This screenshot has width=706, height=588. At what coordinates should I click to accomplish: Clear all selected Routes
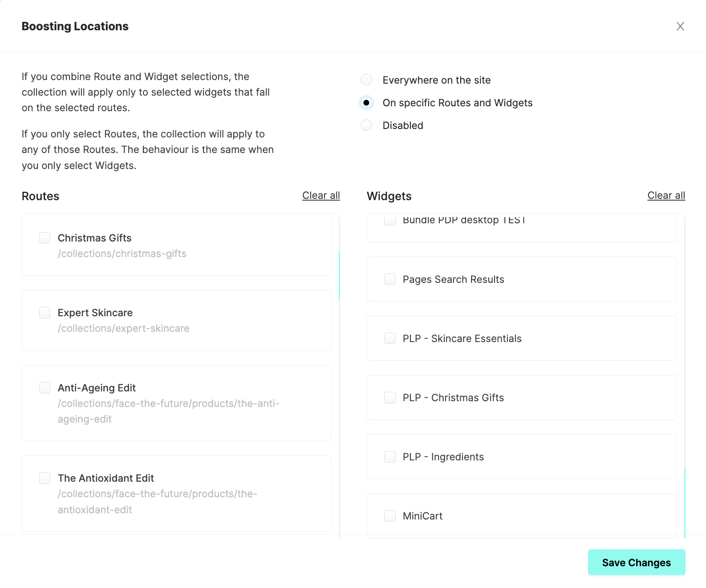point(321,195)
